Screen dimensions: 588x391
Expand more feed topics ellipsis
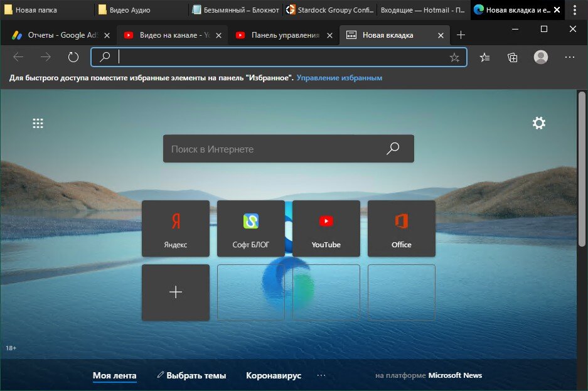point(321,375)
